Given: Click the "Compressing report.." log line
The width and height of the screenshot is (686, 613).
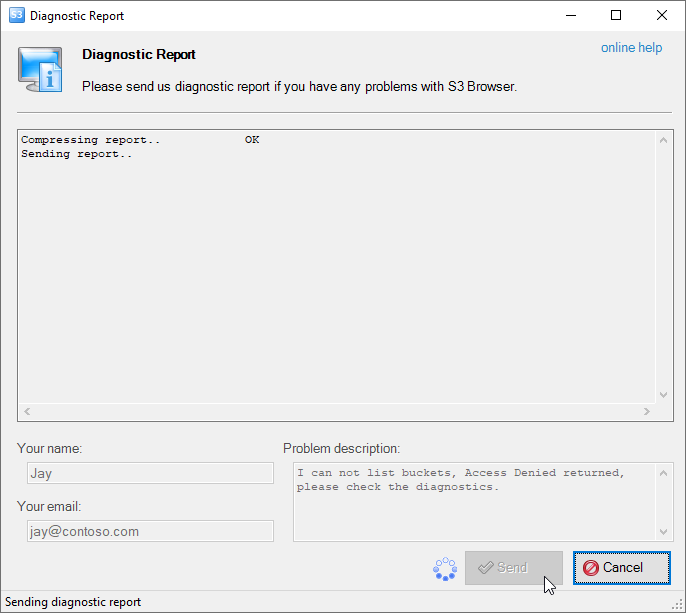Looking at the screenshot, I should pos(91,140).
